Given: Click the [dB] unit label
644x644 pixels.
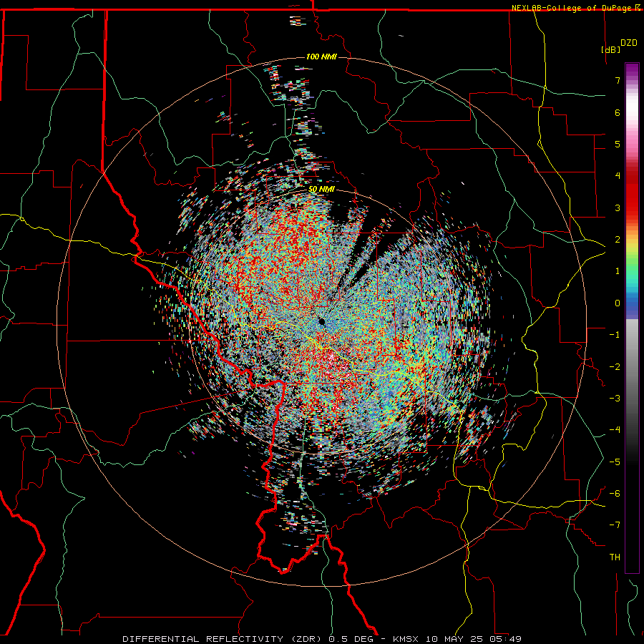Looking at the screenshot, I should coord(611,49).
